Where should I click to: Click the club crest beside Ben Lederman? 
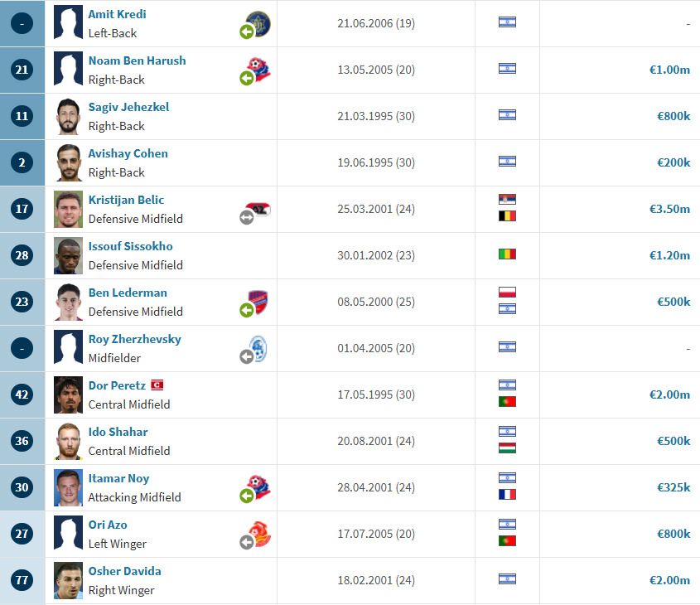(258, 302)
